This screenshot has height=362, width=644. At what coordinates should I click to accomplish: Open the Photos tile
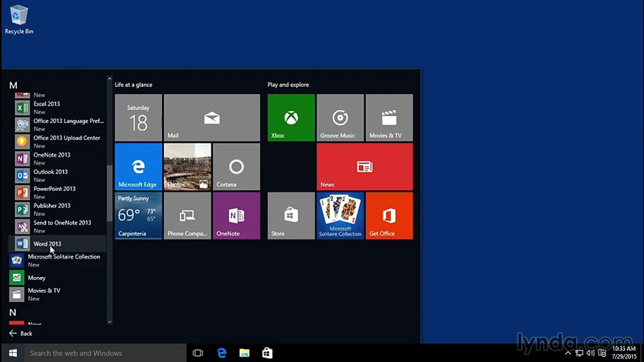(x=188, y=166)
